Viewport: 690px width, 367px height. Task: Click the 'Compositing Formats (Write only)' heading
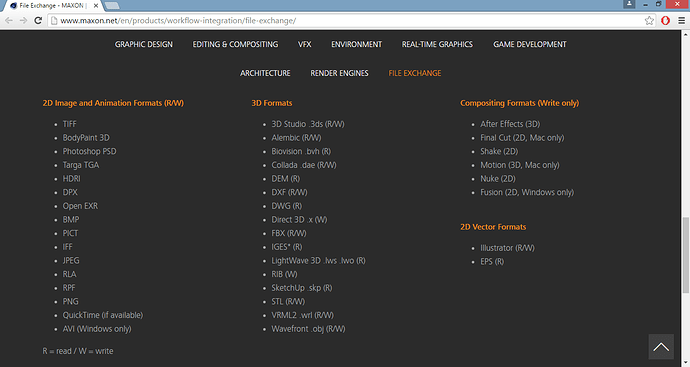[520, 103]
